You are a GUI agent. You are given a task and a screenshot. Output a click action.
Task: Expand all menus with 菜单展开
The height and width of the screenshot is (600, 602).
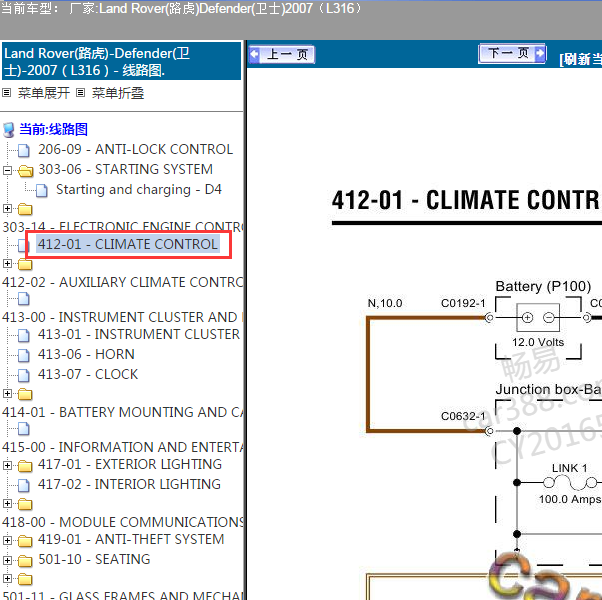pos(44,93)
